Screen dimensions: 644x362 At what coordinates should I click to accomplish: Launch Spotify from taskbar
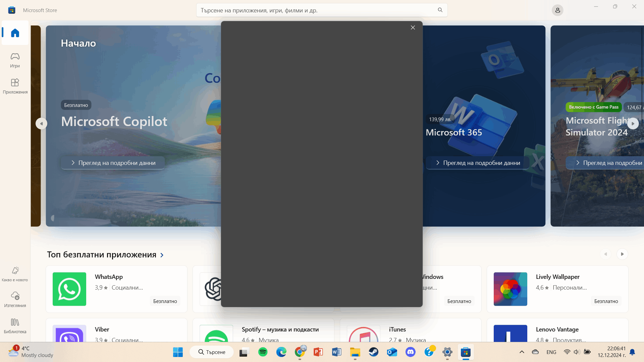tap(263, 352)
